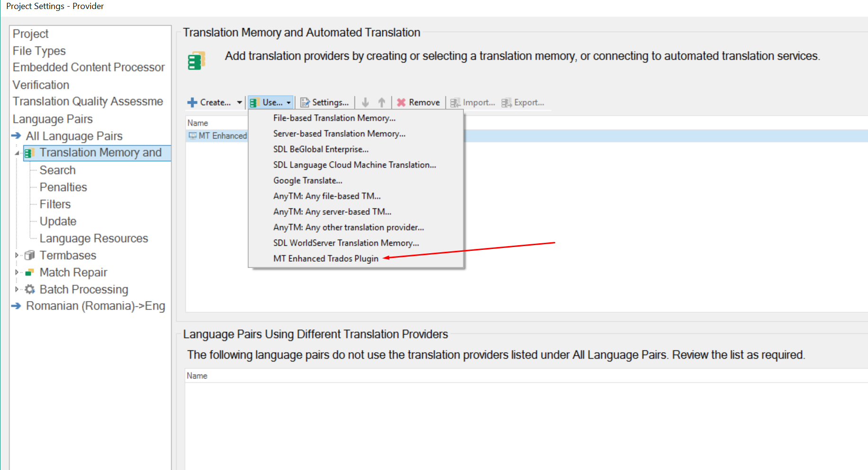Click the red Remove X icon
The image size is (868, 470).
(401, 102)
